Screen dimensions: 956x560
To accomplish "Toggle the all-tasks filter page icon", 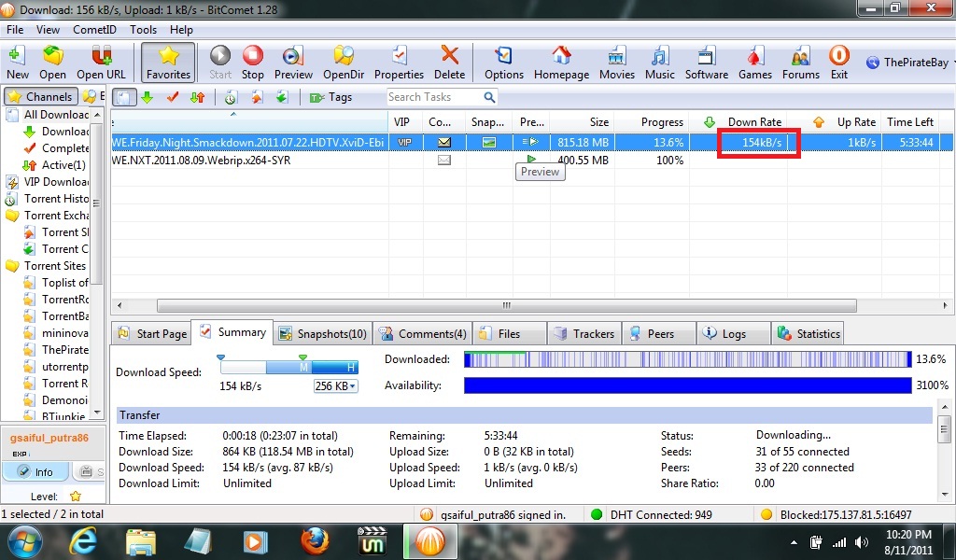I will pyautogui.click(x=124, y=97).
